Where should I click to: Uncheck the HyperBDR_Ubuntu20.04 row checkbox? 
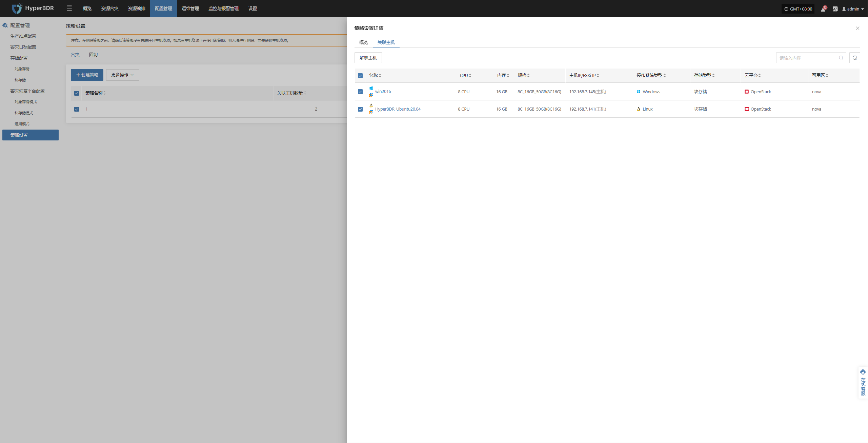point(360,109)
